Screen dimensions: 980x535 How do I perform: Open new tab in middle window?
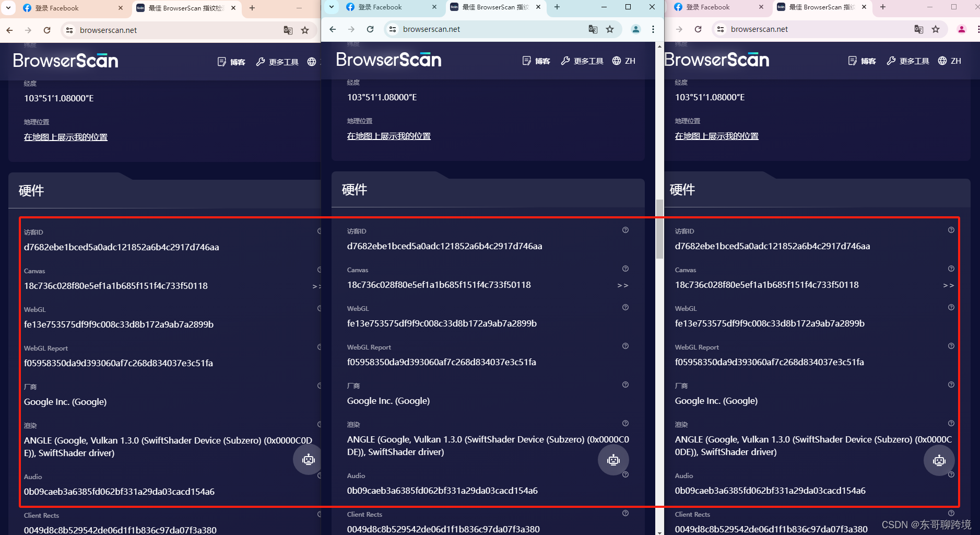pos(557,7)
